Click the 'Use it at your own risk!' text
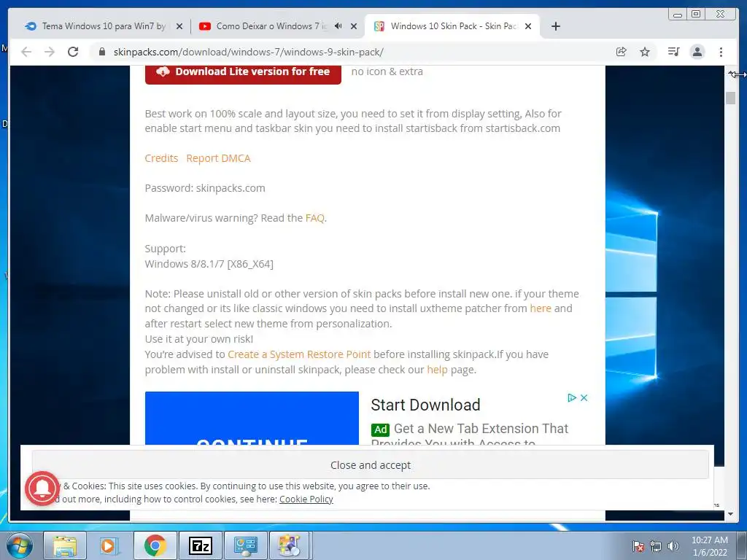747x560 pixels. coord(199,339)
